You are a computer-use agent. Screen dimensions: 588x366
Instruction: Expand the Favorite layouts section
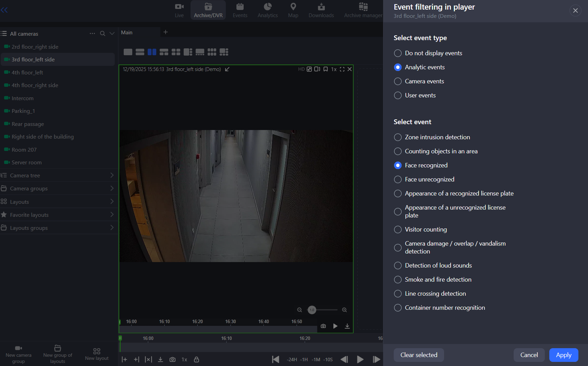click(x=112, y=215)
